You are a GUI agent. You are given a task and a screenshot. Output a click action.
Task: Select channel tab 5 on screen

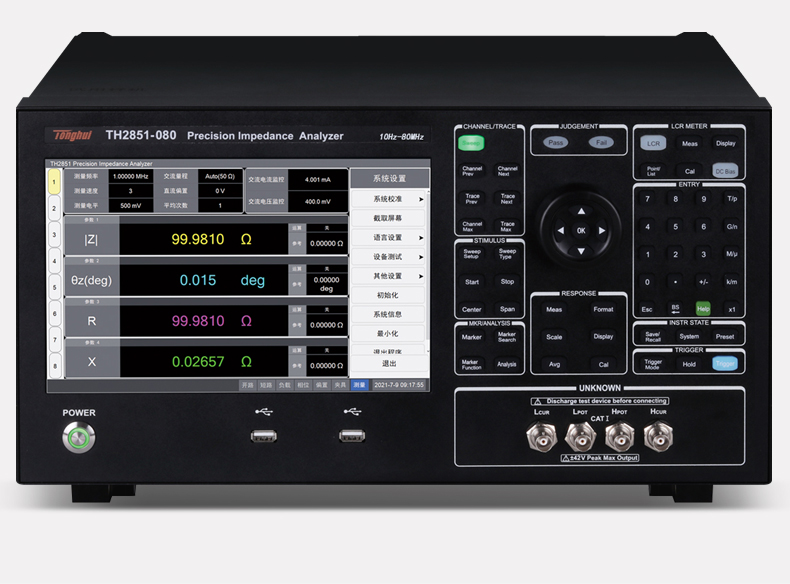(x=54, y=287)
